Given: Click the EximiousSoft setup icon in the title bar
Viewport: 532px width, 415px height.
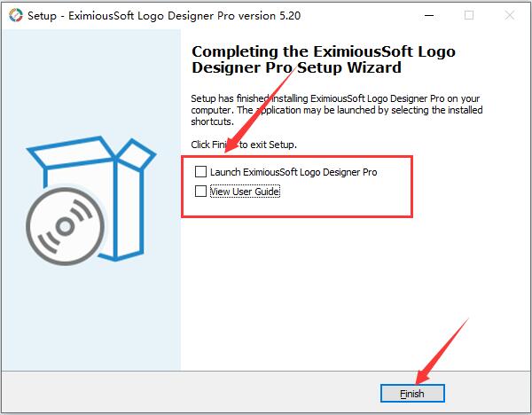Looking at the screenshot, I should [16, 15].
